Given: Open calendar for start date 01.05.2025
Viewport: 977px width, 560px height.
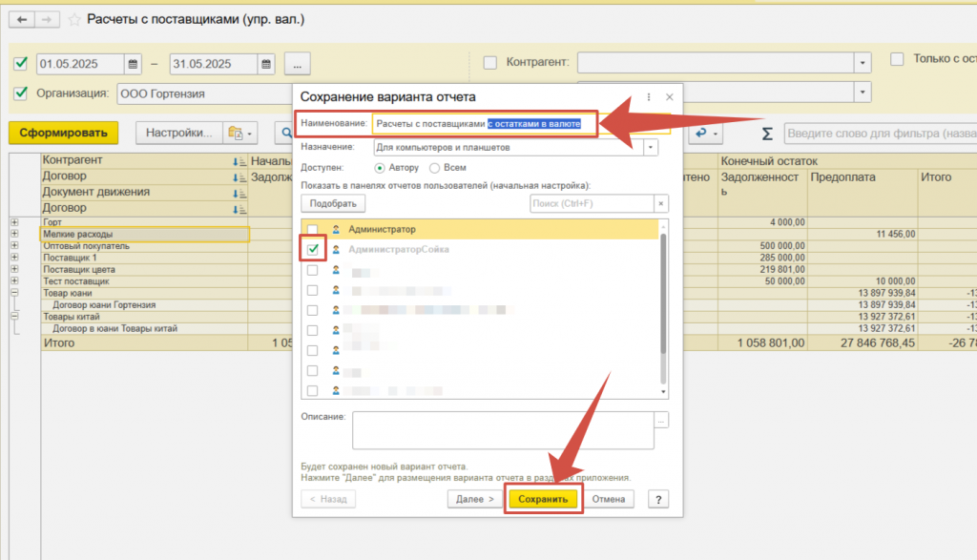Looking at the screenshot, I should click(x=134, y=64).
